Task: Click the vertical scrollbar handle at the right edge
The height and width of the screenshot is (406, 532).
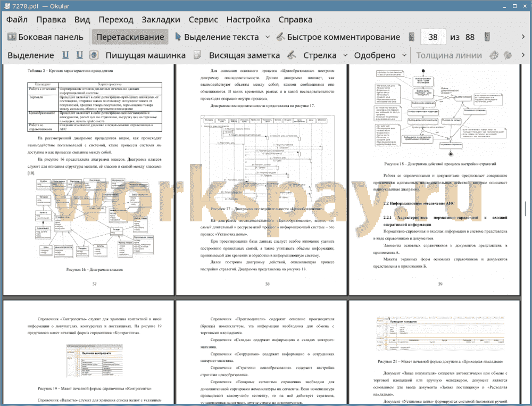Action: (526, 209)
